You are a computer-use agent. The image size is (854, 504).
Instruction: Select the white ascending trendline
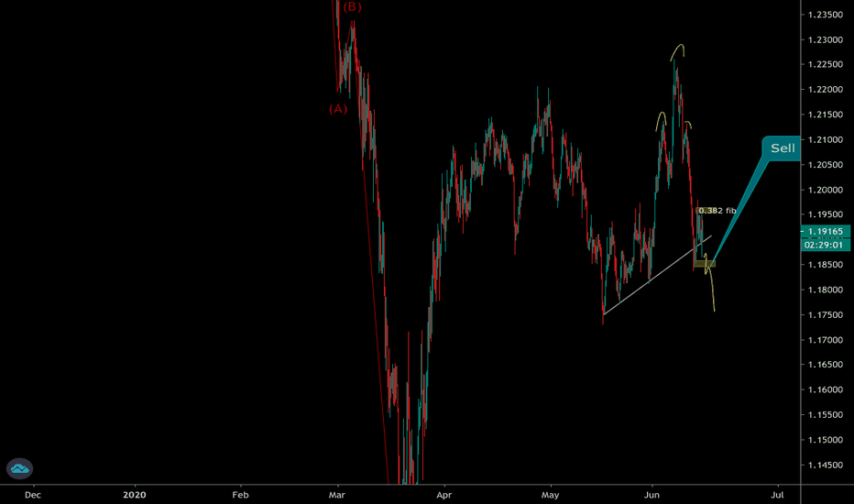point(657,276)
